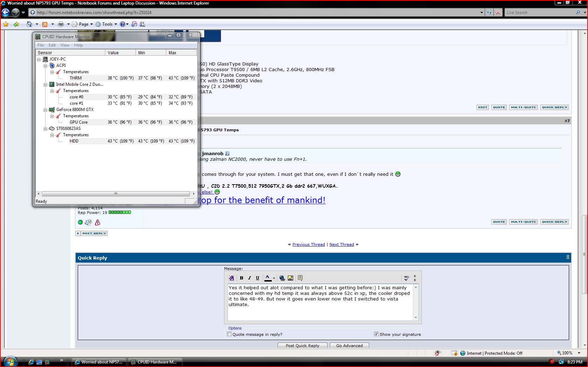Open the Help menu in Hardware Monitor
Screen dimensions: 588x367
(x=78, y=45)
